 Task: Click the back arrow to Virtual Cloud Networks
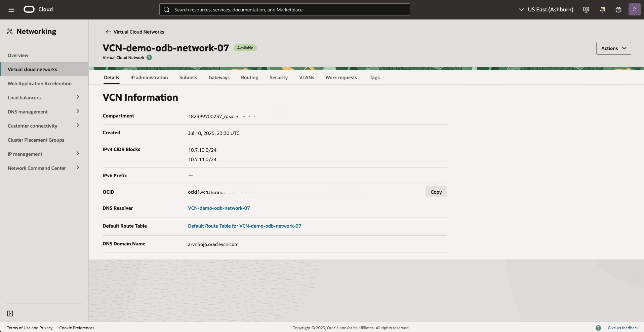coord(108,32)
